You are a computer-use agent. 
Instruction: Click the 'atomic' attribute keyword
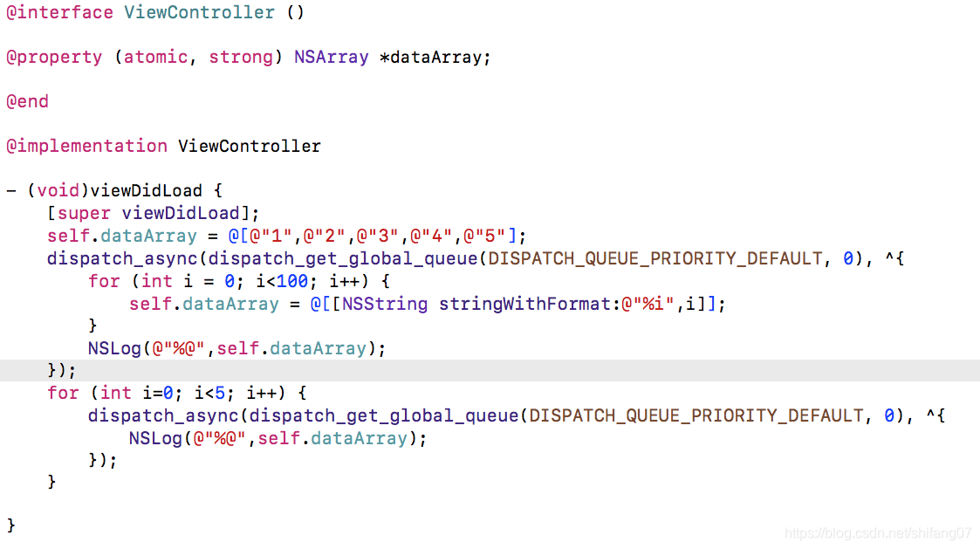[x=155, y=58]
